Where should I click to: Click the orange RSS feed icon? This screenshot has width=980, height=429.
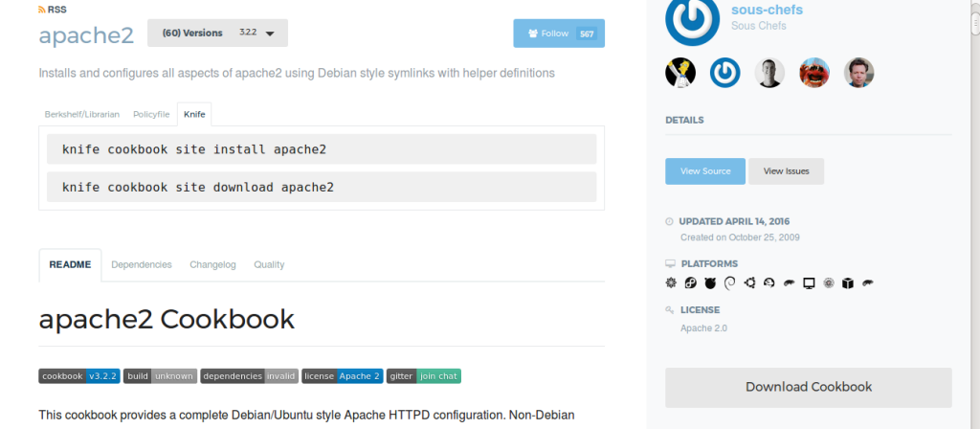tap(42, 10)
